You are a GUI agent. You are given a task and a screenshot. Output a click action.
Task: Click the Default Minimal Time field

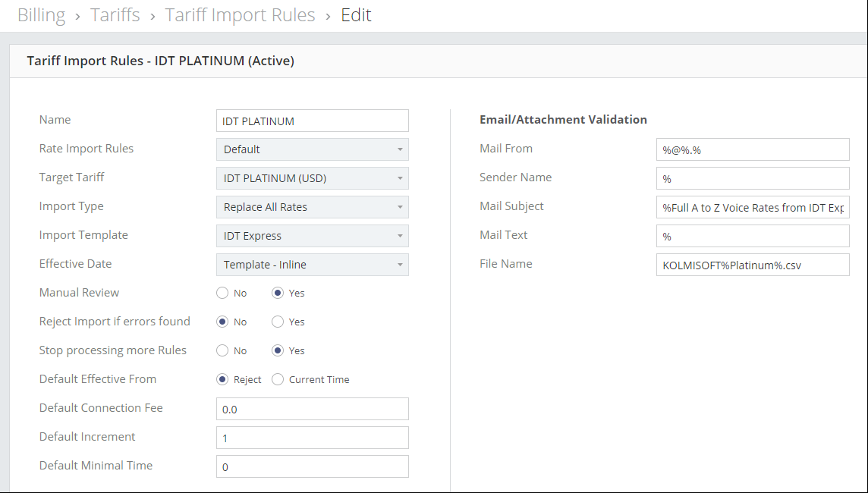pos(312,466)
